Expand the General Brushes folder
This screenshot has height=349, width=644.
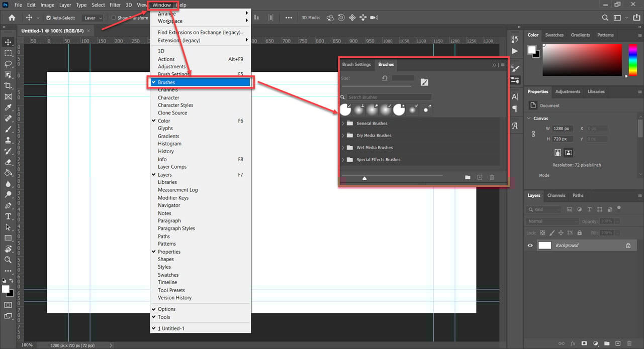(x=343, y=124)
